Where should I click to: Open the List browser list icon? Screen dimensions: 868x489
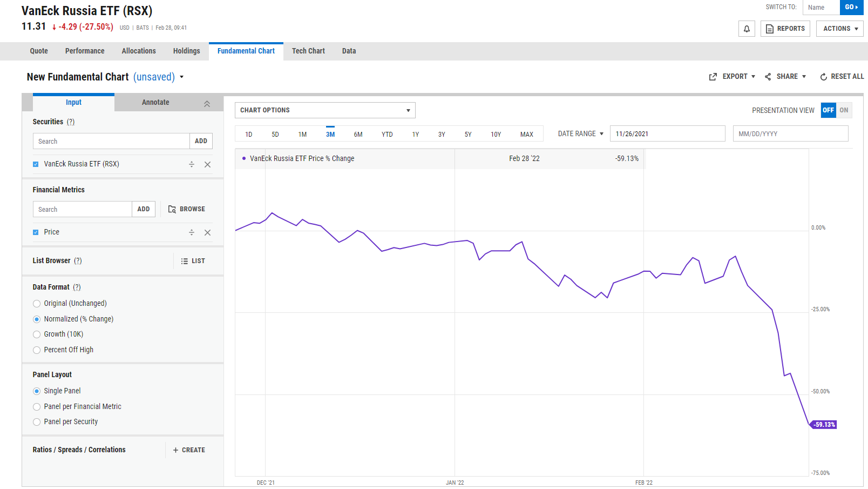tap(185, 261)
